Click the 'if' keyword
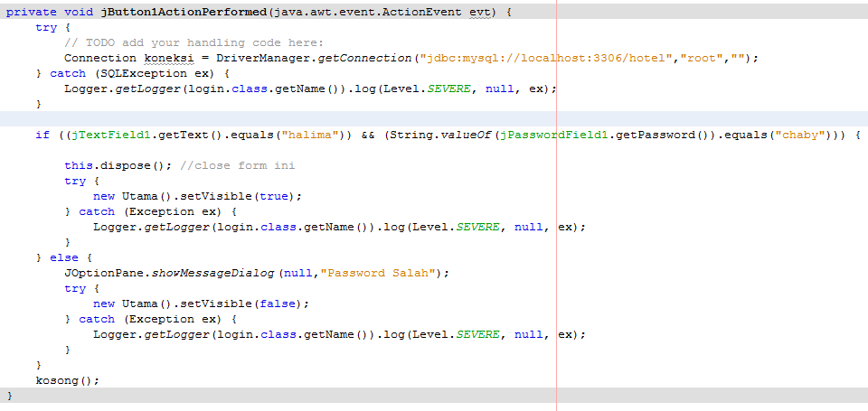 pos(42,135)
